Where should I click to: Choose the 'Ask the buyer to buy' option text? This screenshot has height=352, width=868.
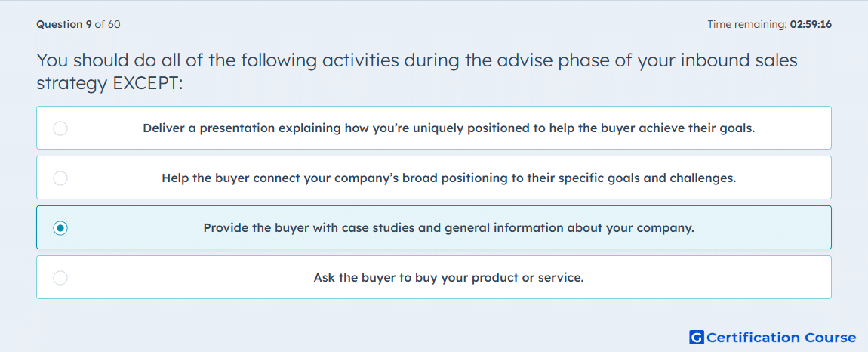coord(449,278)
